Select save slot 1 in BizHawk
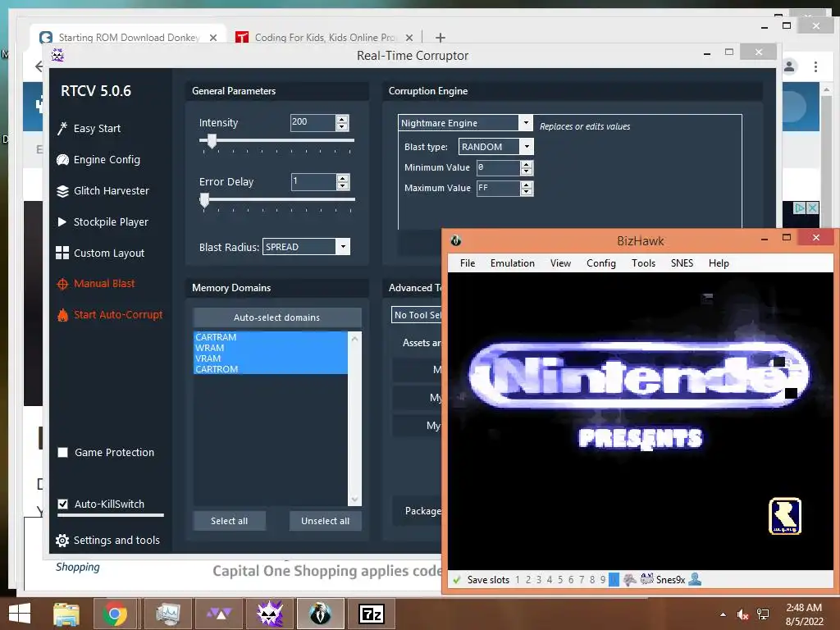The image size is (840, 630). point(518,580)
